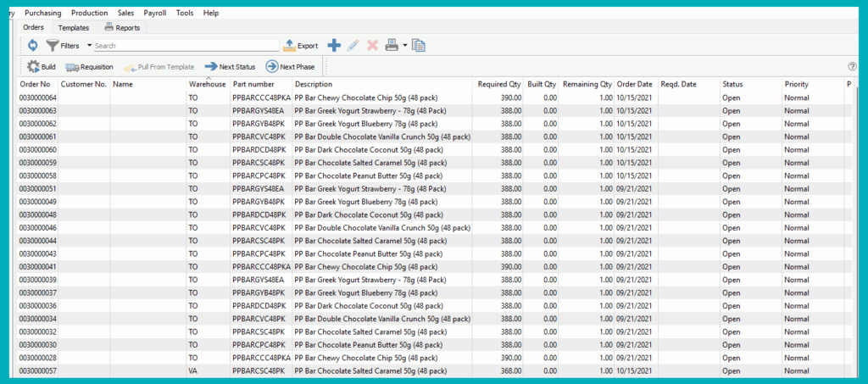Advance order with Next Status
The height and width of the screenshot is (384, 868).
click(230, 67)
